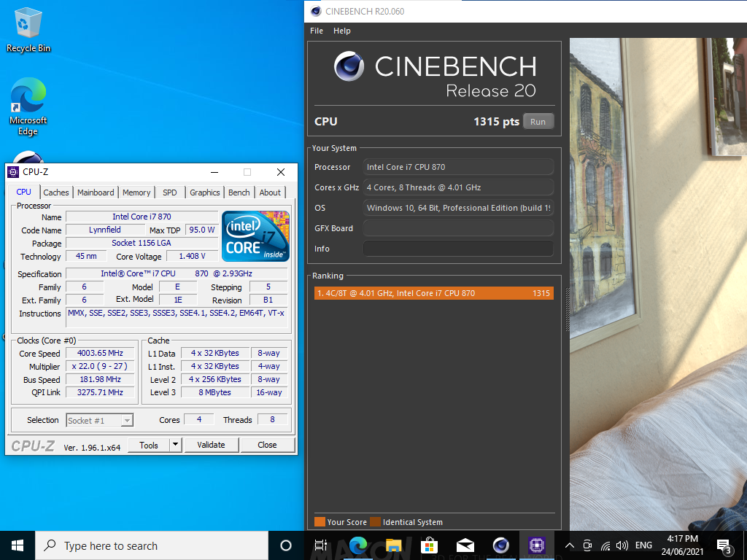The image size is (747, 560).
Task: Click the Validate button
Action: point(211,445)
